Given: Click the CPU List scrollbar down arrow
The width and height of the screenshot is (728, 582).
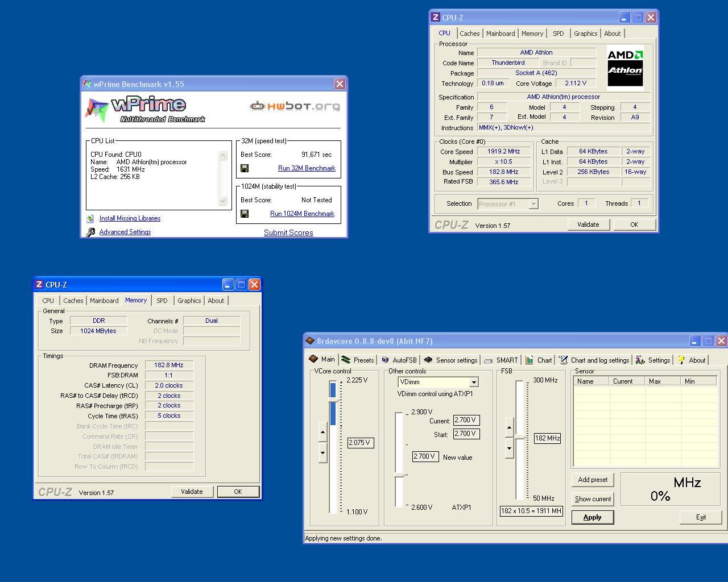Looking at the screenshot, I should click(222, 201).
